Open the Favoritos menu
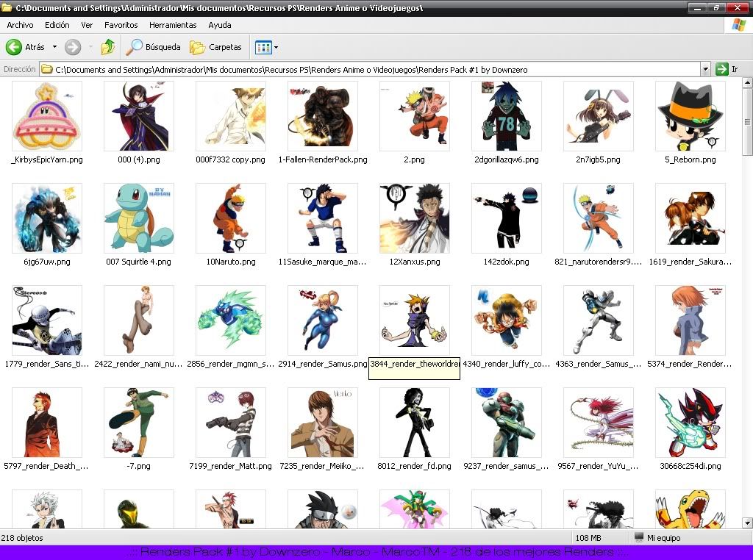 (121, 25)
